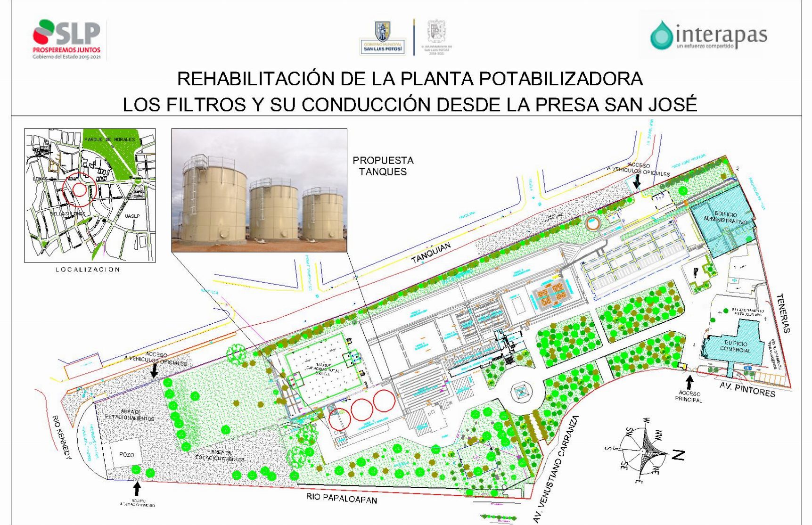812x525 pixels.
Task: Click the Propuesta Tanques label
Action: click(383, 166)
